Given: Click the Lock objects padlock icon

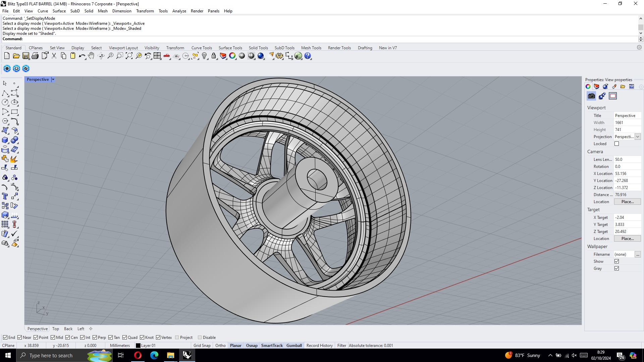Looking at the screenshot, I should click(214, 56).
